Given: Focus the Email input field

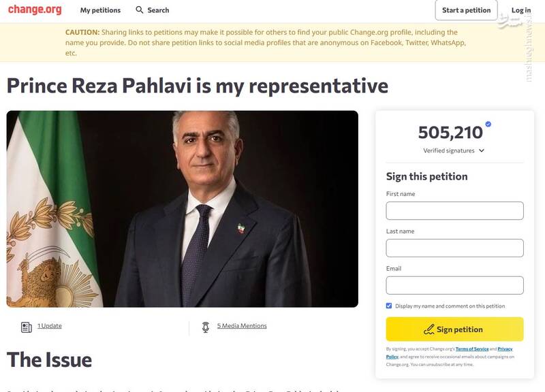Looking at the screenshot, I should tap(454, 285).
